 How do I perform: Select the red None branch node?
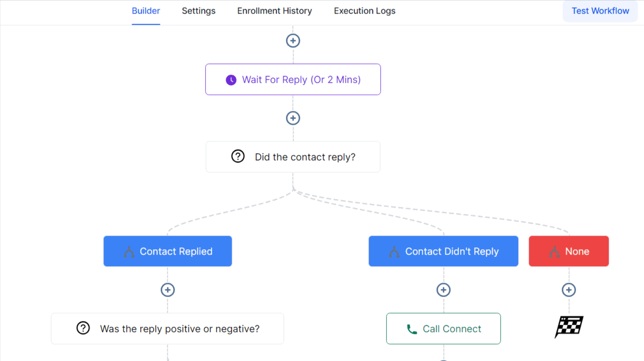click(569, 251)
